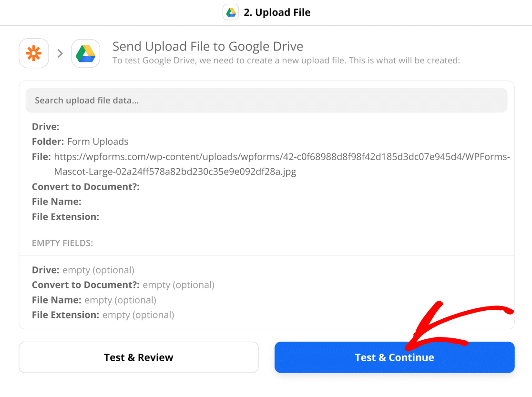Click the upper File Name: label
Viewport: 532px width, 397px height.
pos(57,202)
